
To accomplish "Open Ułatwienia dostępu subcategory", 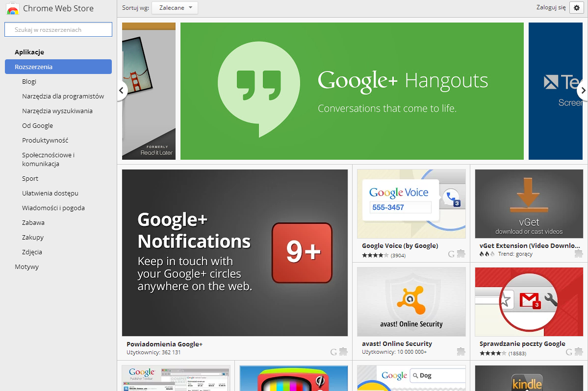I will coord(50,193).
